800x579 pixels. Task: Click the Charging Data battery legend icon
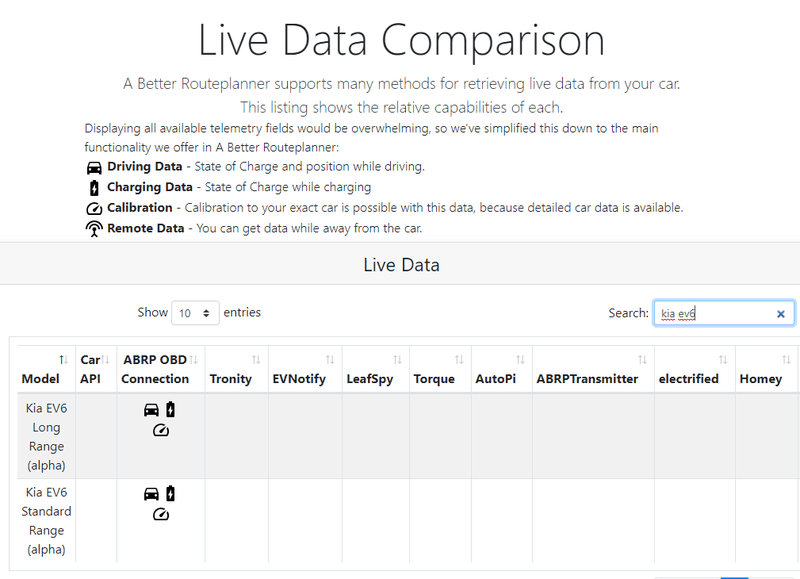click(94, 187)
